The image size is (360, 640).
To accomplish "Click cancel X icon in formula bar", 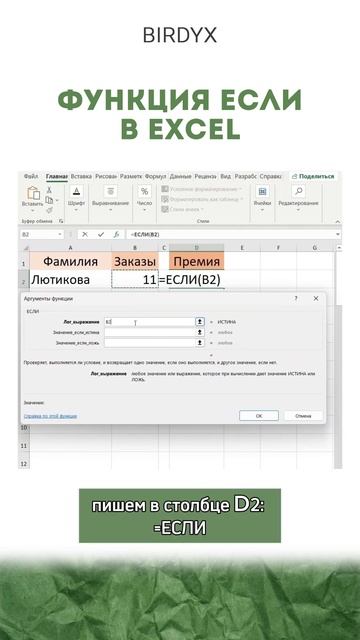I will tap(85, 234).
